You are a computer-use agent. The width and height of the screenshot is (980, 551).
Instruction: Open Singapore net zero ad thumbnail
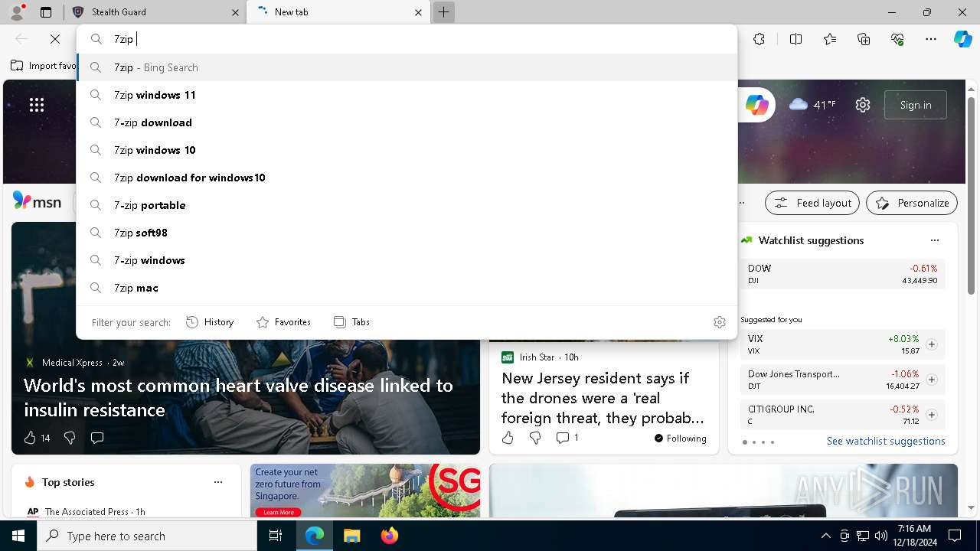click(365, 491)
